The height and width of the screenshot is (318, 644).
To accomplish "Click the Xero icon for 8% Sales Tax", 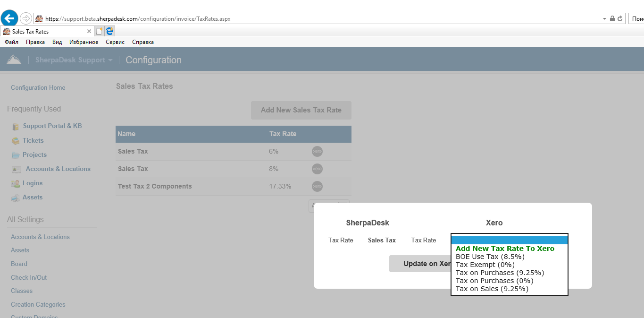I will click(317, 169).
